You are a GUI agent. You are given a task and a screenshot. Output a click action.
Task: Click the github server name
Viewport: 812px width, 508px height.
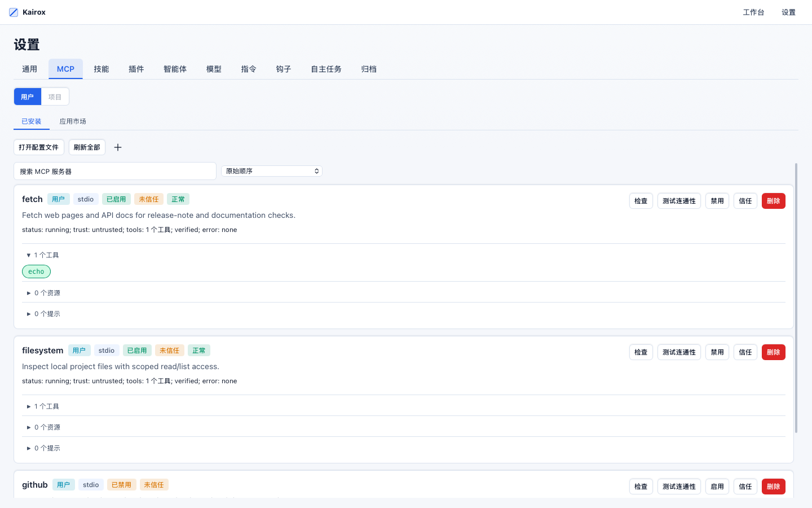coord(35,485)
